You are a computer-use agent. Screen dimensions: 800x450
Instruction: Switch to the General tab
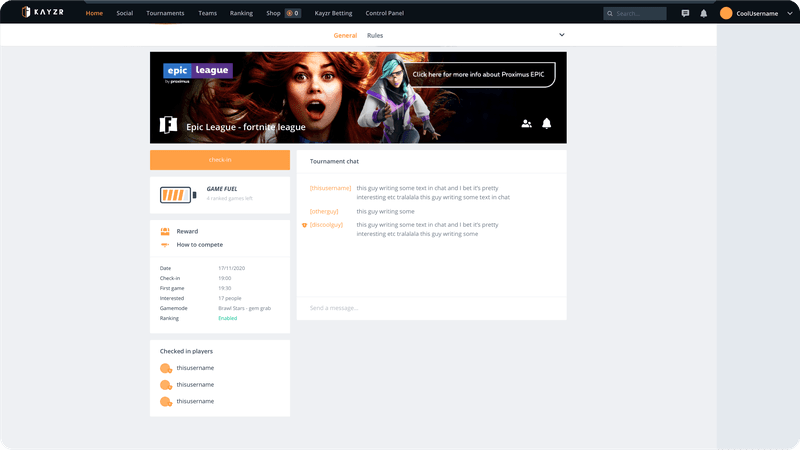(x=345, y=35)
